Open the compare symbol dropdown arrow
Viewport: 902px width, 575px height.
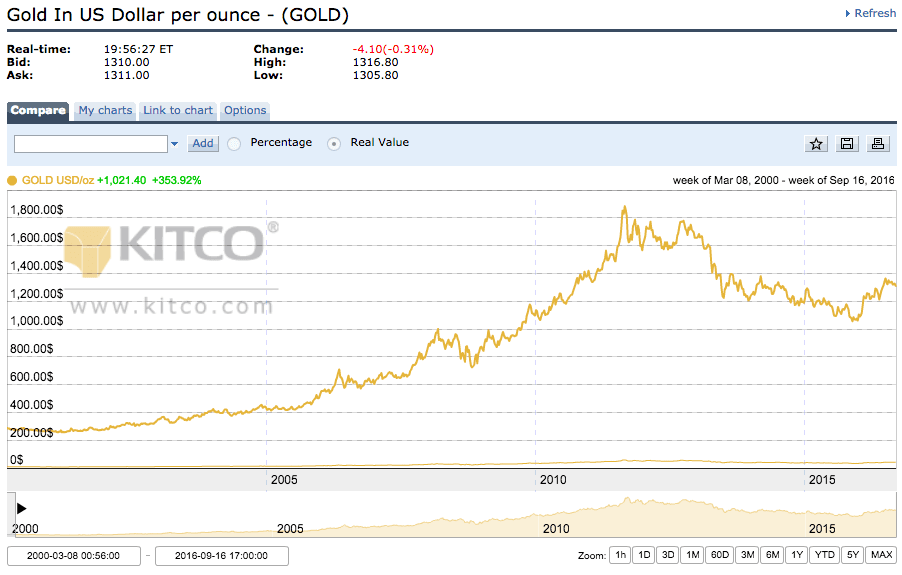pos(174,144)
